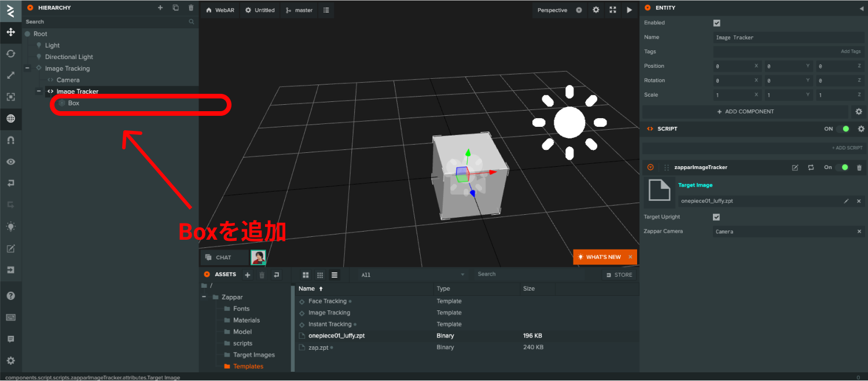Select the Translate gizmo tool

(x=10, y=32)
